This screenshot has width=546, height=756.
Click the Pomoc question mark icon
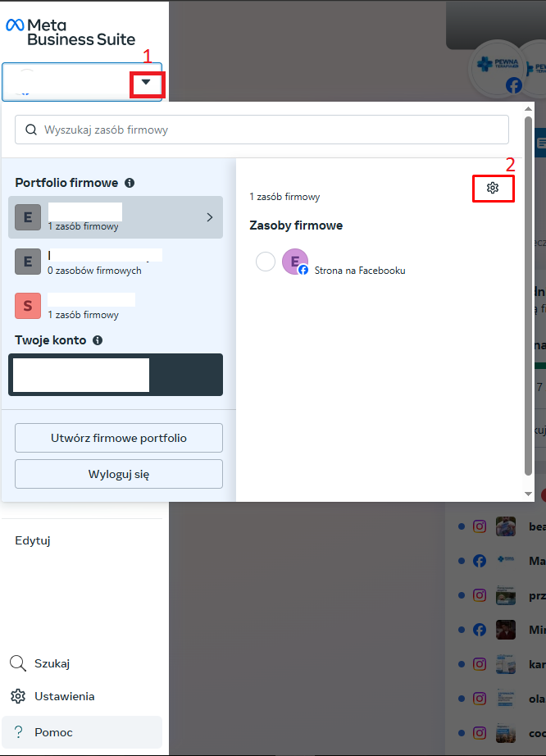point(18,732)
